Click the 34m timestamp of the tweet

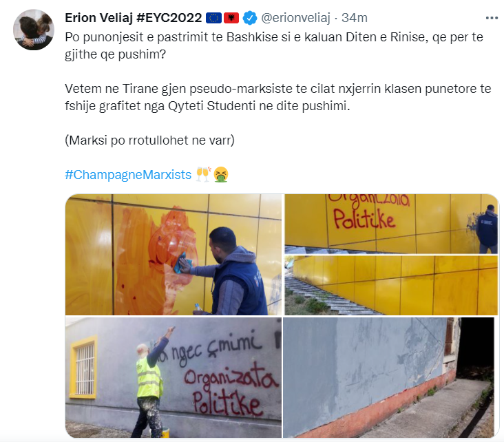[355, 18]
